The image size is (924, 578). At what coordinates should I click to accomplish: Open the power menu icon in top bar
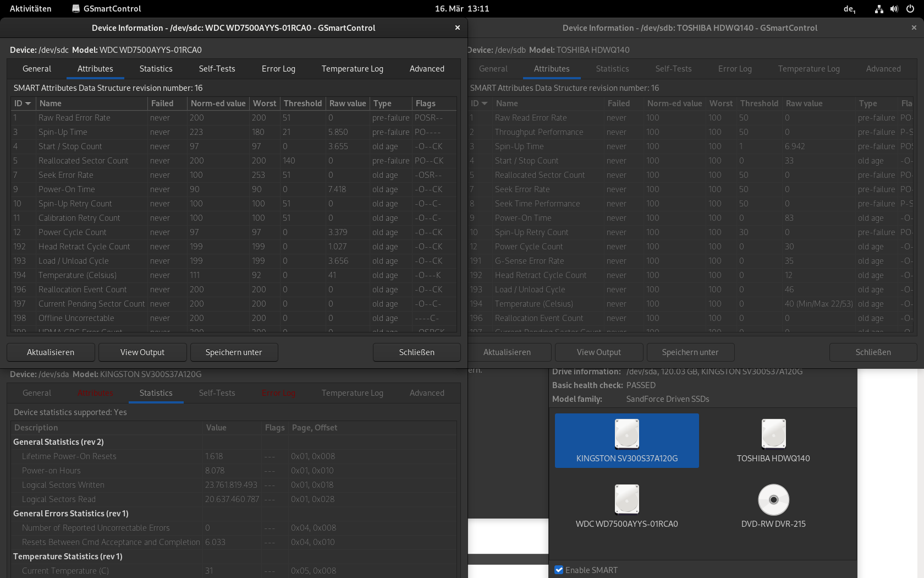point(910,9)
